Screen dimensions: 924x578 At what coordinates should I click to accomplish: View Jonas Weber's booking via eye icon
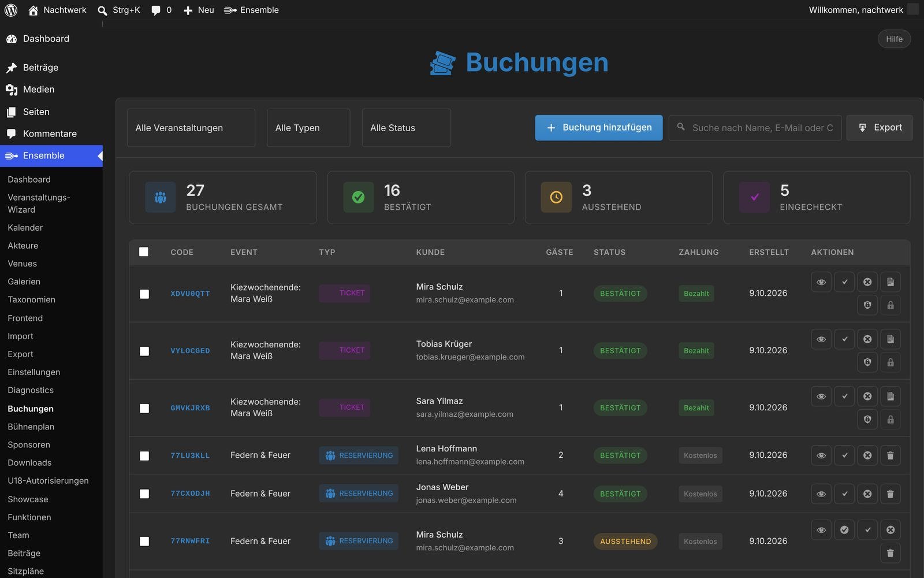[x=821, y=494]
